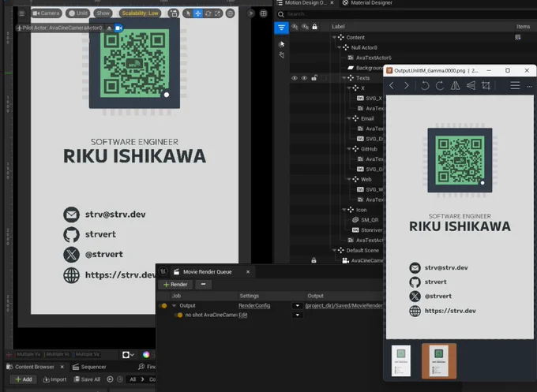The height and width of the screenshot is (392, 537).
Task: Toggle first eye visibility for Texts row
Action: point(295,78)
